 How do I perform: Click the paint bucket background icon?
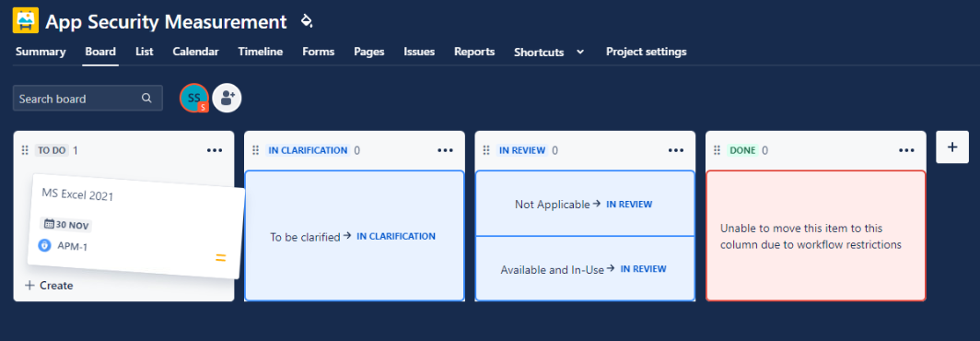coord(306,20)
